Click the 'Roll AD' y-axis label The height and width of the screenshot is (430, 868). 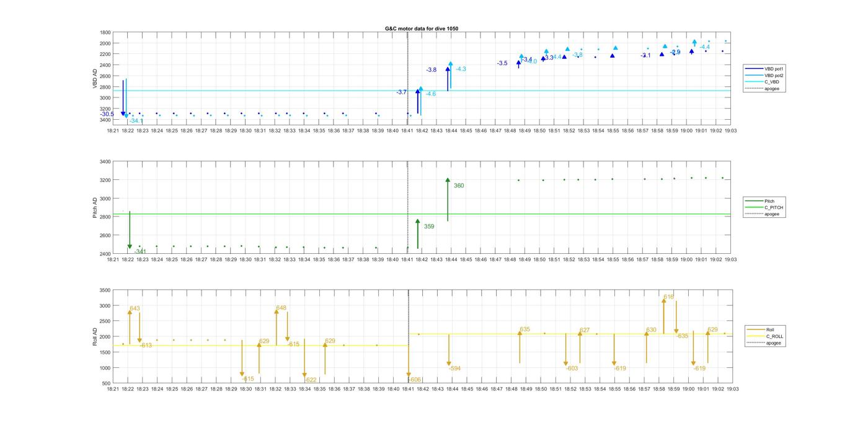pos(95,336)
